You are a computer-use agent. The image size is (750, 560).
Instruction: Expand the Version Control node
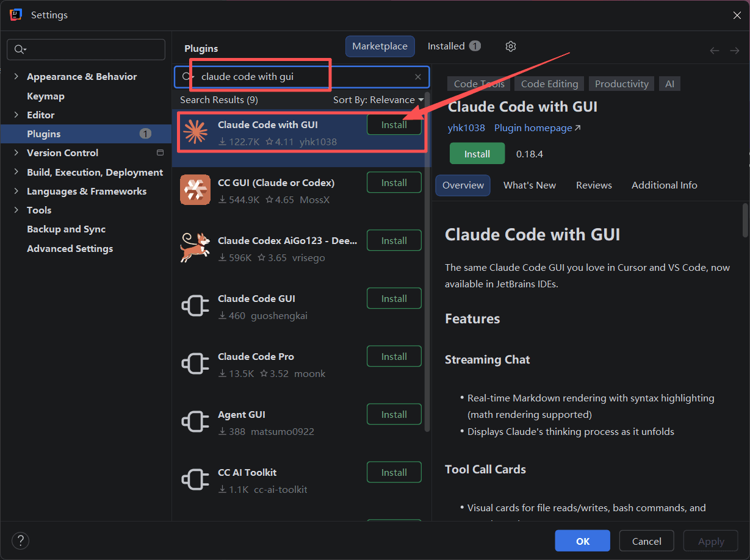click(16, 153)
